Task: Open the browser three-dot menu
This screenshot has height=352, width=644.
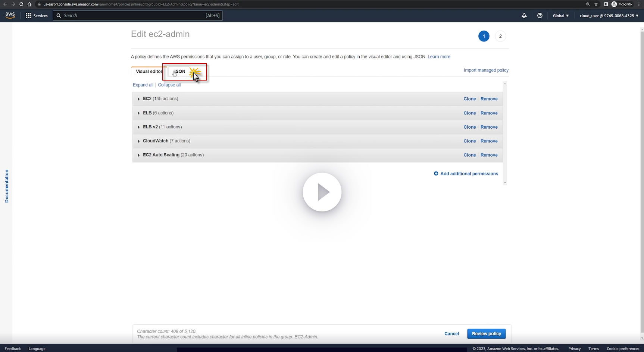Action: pyautogui.click(x=638, y=4)
